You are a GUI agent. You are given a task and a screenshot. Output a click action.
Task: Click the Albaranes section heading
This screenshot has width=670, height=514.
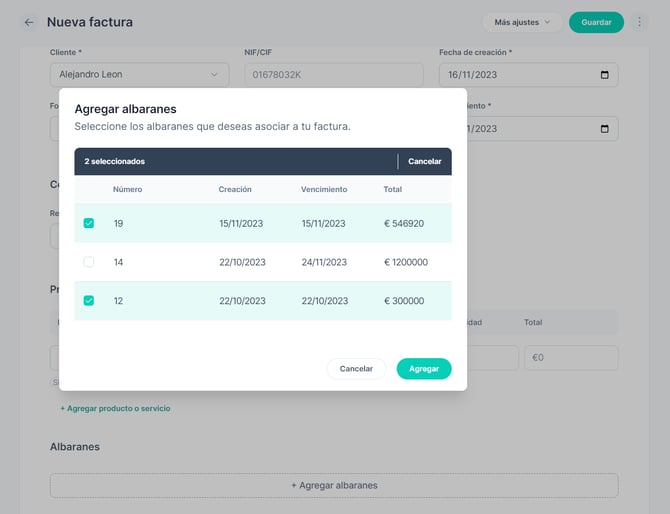pyautogui.click(x=75, y=447)
